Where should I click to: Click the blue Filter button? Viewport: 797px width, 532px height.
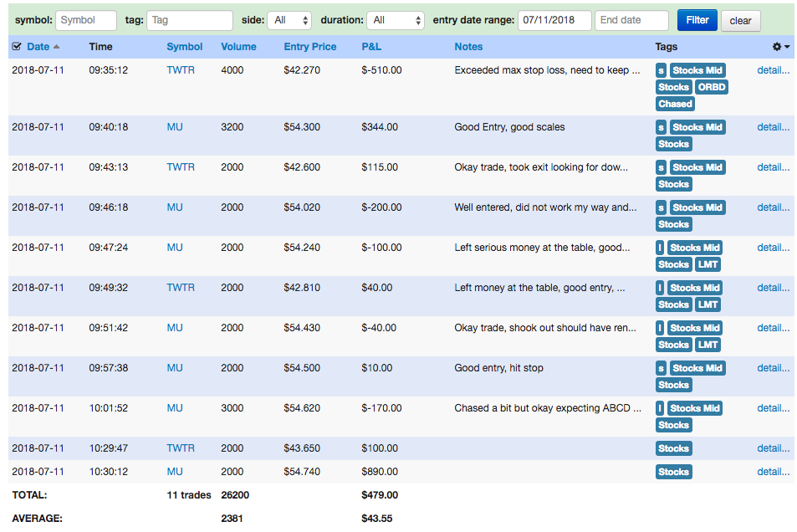click(697, 20)
